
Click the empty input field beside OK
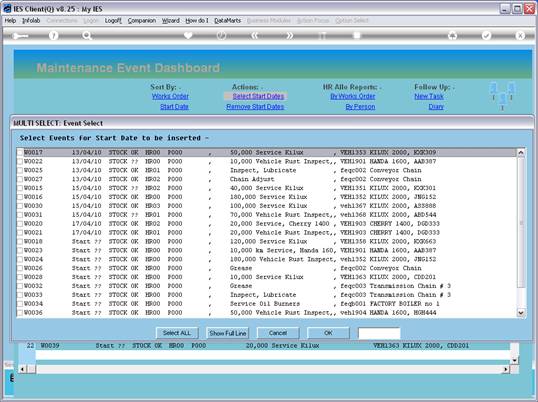pyautogui.click(x=379, y=333)
